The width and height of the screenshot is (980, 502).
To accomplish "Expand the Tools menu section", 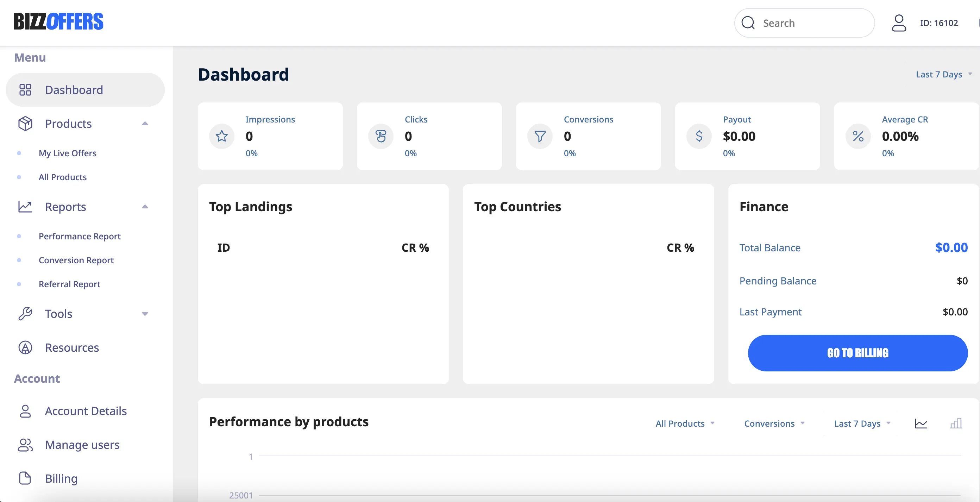I will pos(145,314).
